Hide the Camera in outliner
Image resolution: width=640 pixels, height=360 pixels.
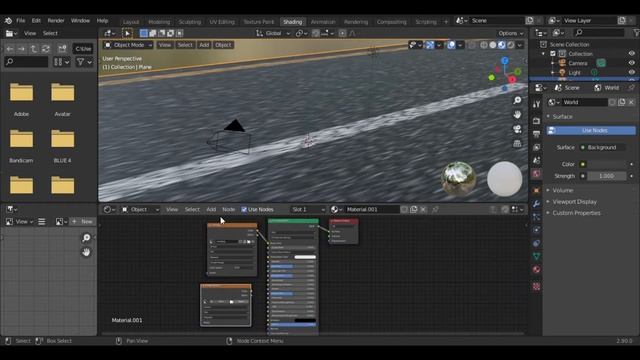[631, 63]
